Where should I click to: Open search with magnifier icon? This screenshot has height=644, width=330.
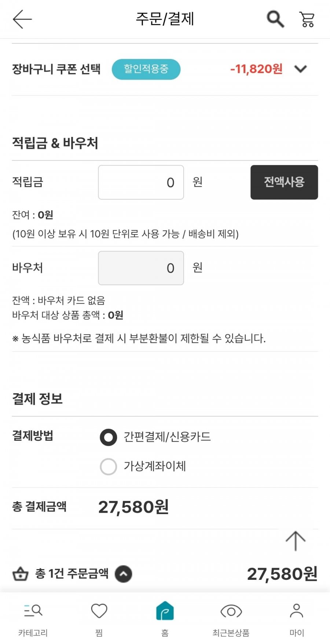(x=275, y=19)
